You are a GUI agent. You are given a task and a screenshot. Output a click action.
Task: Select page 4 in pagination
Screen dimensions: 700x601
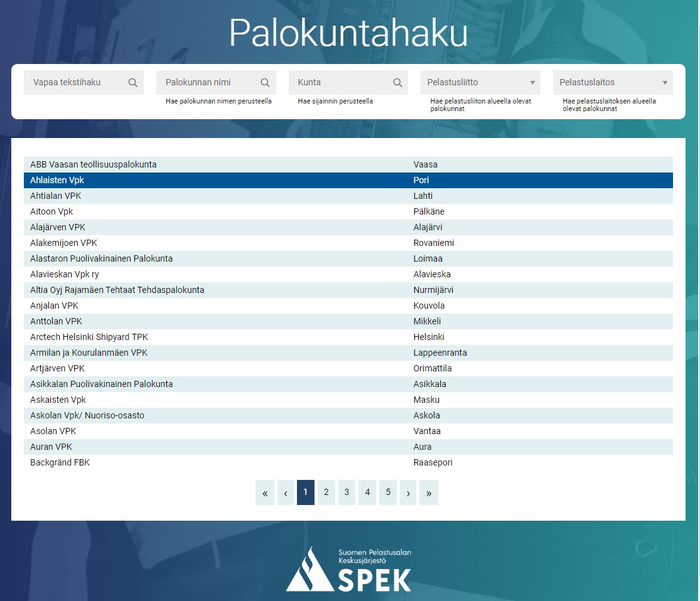(367, 492)
